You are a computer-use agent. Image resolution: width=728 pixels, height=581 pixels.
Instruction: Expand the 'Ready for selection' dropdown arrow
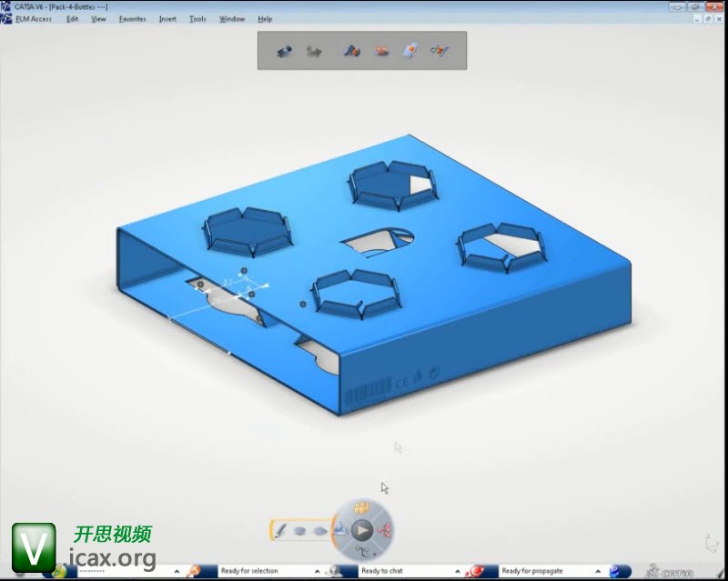tap(318, 571)
